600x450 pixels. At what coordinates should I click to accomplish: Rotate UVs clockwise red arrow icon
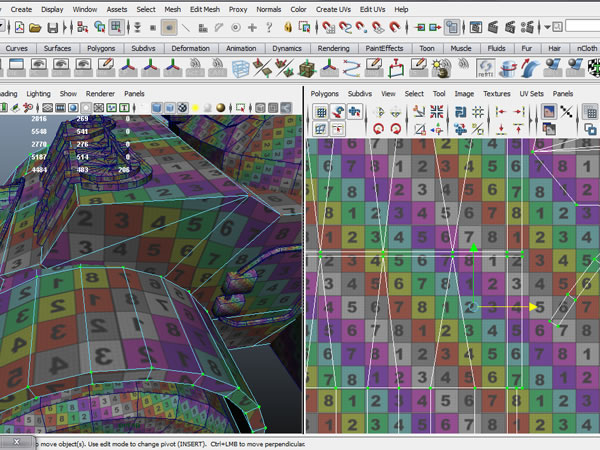click(x=396, y=129)
